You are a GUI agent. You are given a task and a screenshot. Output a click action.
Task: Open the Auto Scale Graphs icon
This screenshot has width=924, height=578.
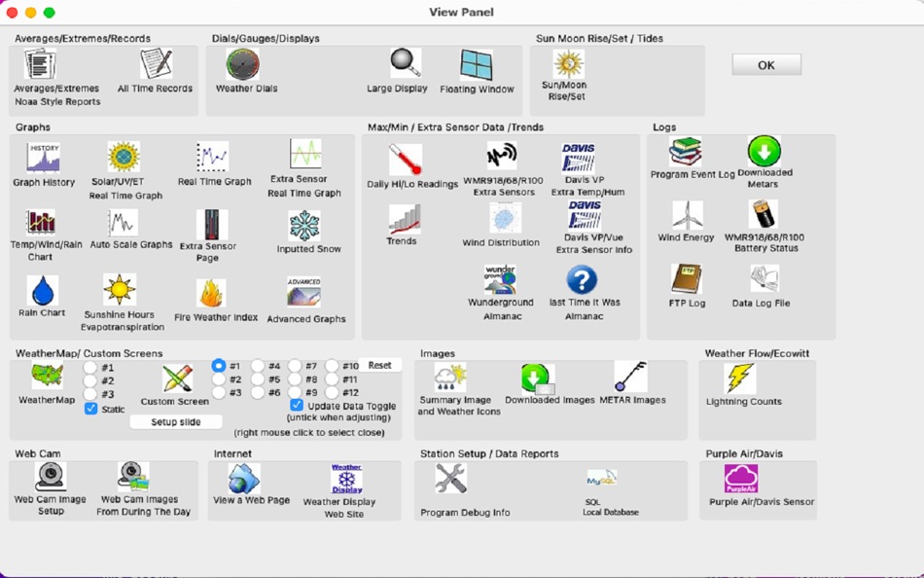[123, 223]
